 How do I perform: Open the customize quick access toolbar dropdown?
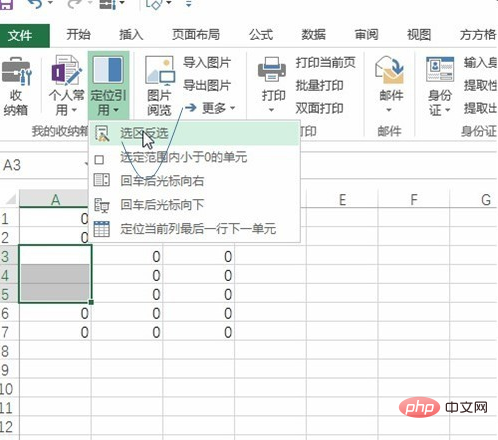pyautogui.click(x=189, y=4)
